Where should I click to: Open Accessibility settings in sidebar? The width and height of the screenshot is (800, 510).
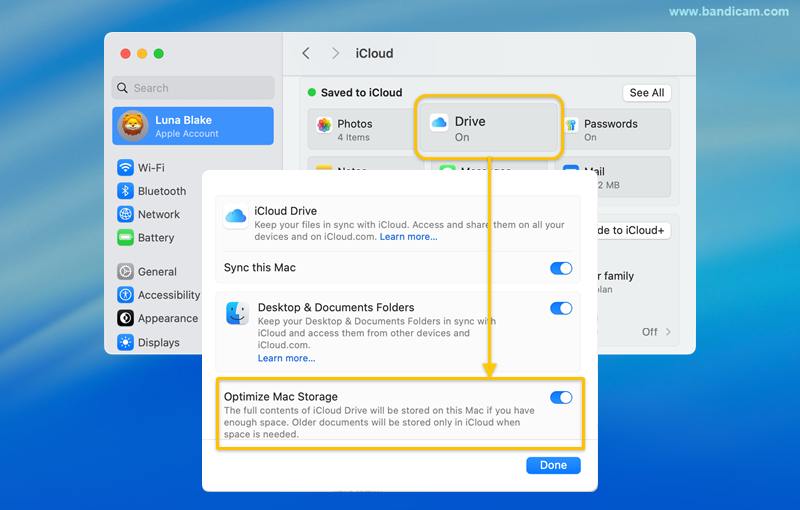coord(168,295)
